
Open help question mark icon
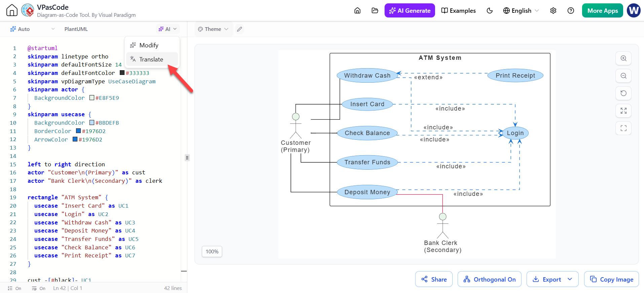coord(571,10)
